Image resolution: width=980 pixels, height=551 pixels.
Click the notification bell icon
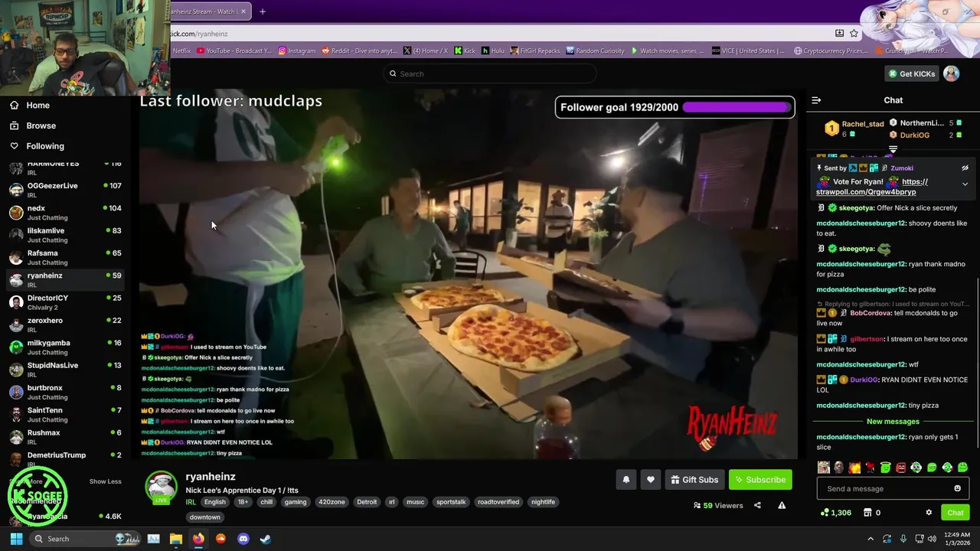click(x=626, y=480)
